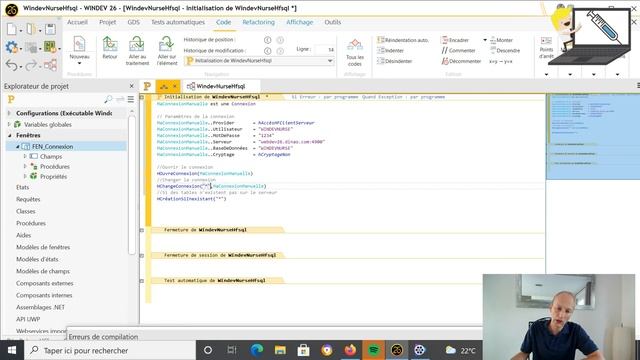Viewport: 640px width, 360px height.
Task: Close the orange active editor tab
Action: point(175,87)
